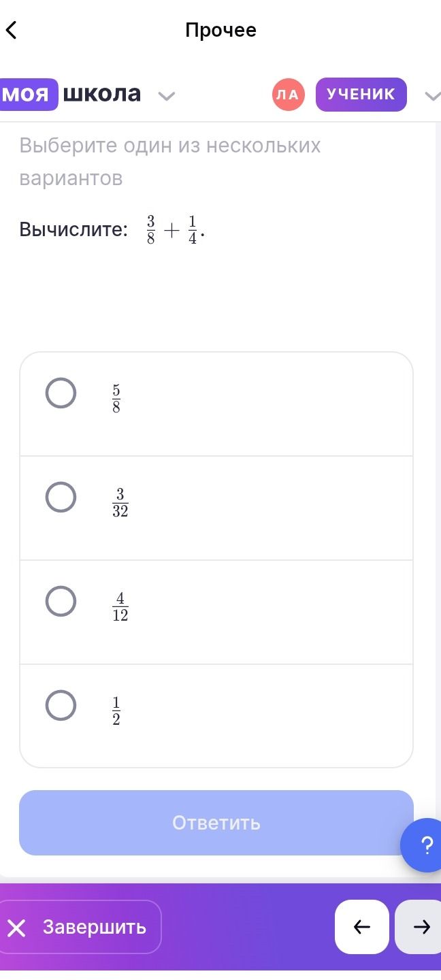Open the Моя школа logo

71,94
